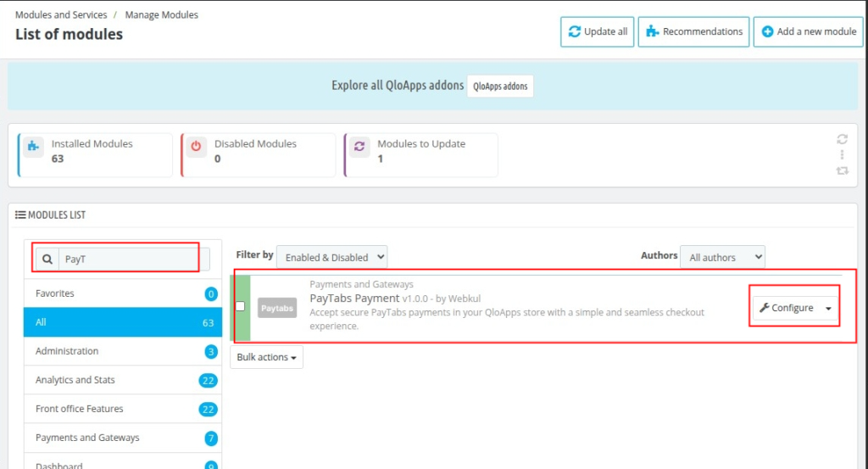
Task: Open the Recommendations button
Action: [x=693, y=31]
